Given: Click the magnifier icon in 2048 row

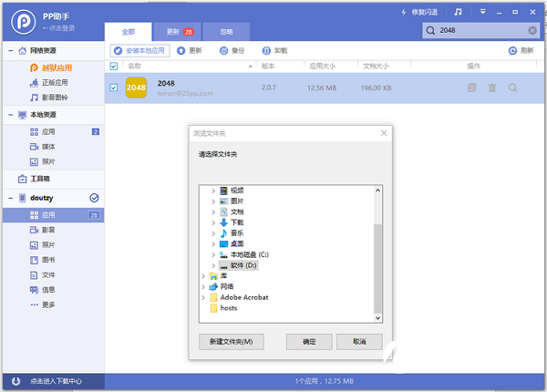Looking at the screenshot, I should [512, 88].
